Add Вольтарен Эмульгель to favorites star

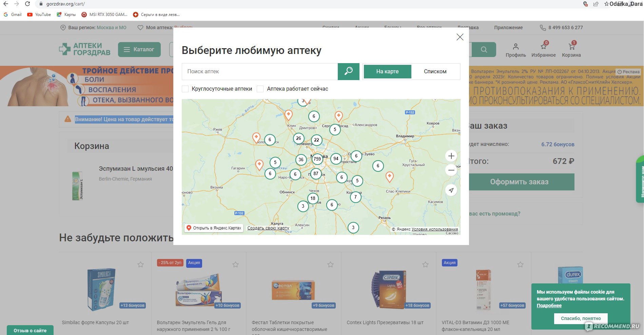(235, 264)
